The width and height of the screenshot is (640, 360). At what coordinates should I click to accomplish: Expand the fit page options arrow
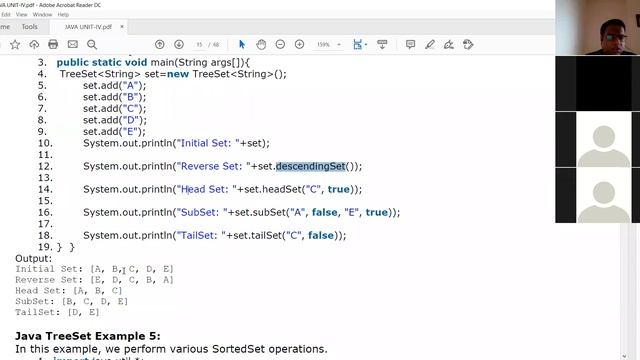point(366,44)
